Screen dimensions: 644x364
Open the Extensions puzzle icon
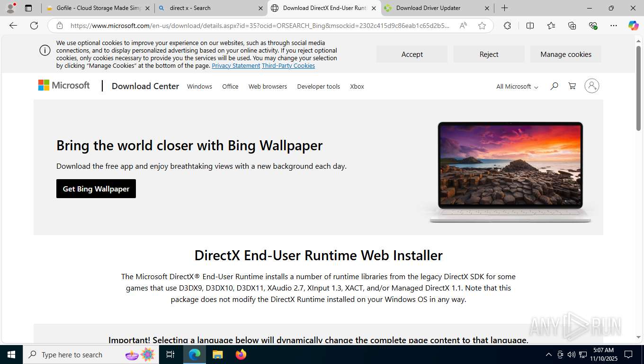[x=507, y=26]
